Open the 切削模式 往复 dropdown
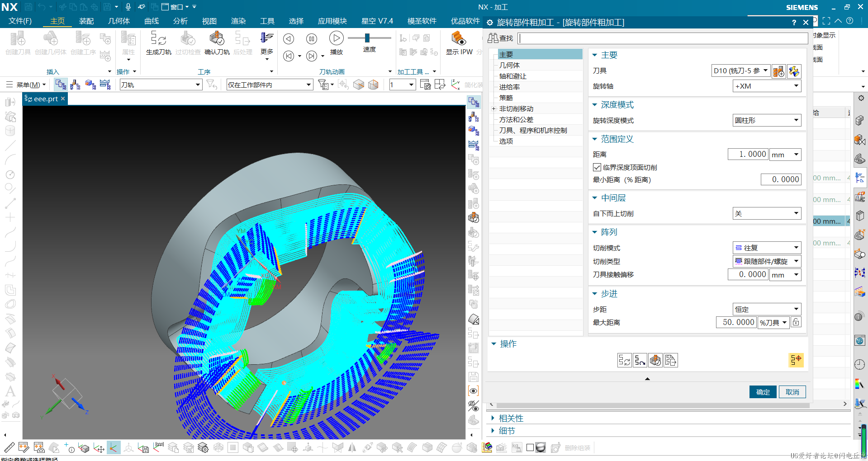Screen dimensions: 868x461 [x=767, y=248]
